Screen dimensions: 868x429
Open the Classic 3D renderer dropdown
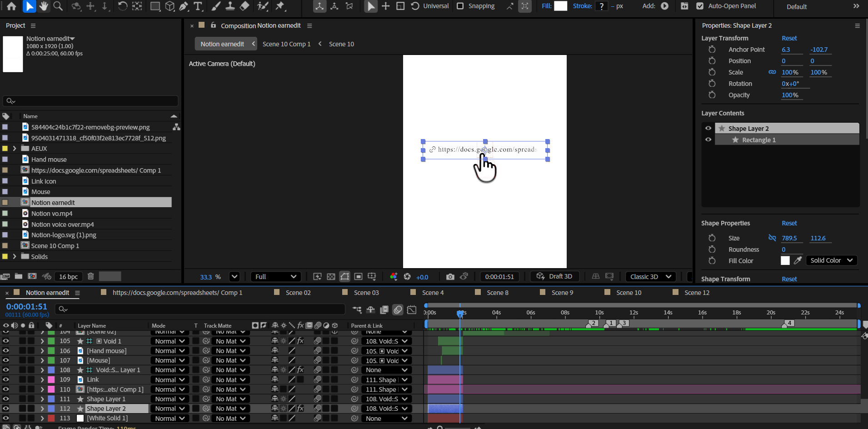[x=650, y=276]
